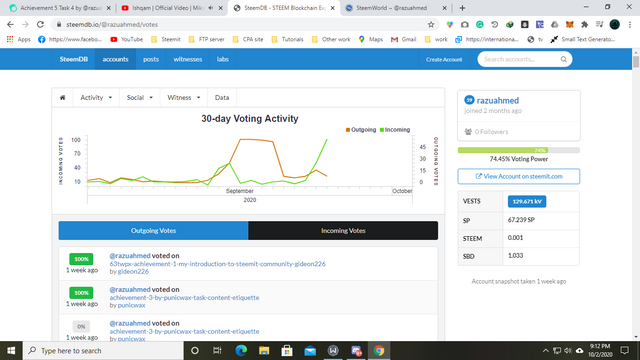Open the posts nav item
640x360 pixels.
(x=151, y=59)
